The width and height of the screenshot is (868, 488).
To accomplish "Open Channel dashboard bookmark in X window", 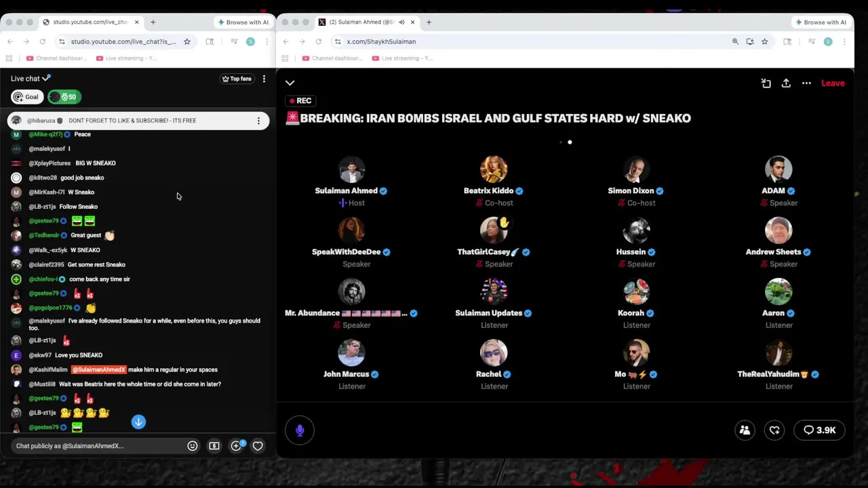I will tap(332, 58).
